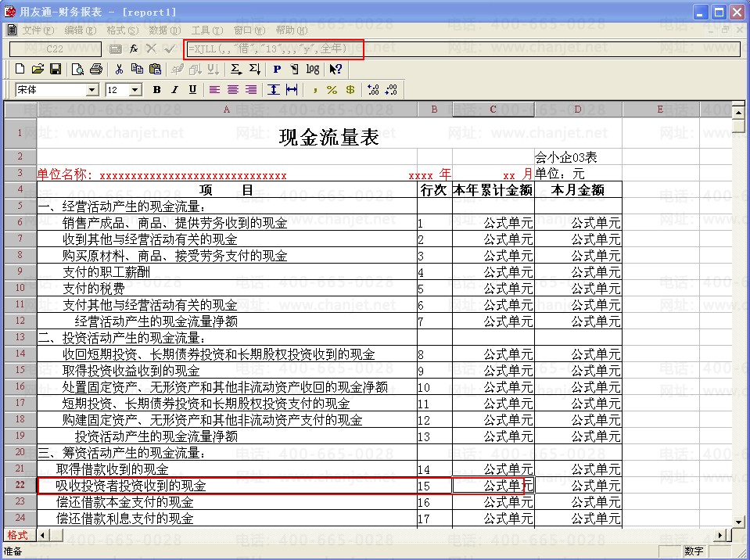
Task: Open the 格式 menu
Action: [x=123, y=31]
